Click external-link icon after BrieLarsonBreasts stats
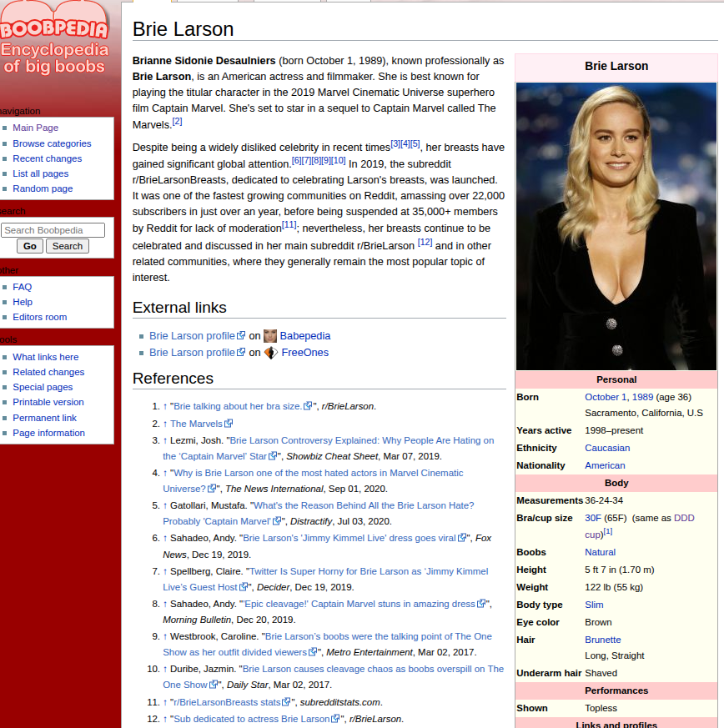This screenshot has width=724, height=728. (x=287, y=701)
